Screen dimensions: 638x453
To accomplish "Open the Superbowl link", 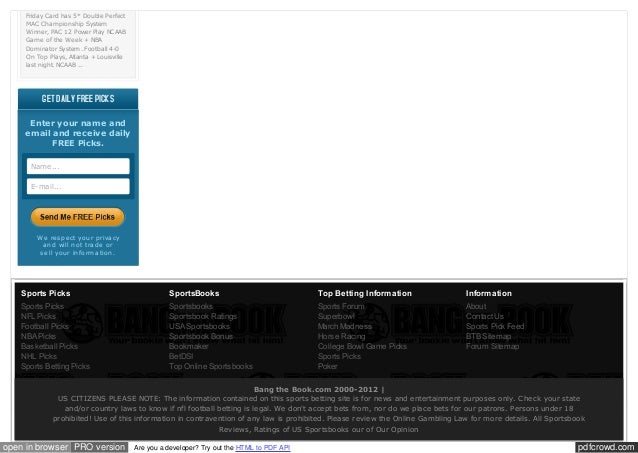I will (x=336, y=316).
